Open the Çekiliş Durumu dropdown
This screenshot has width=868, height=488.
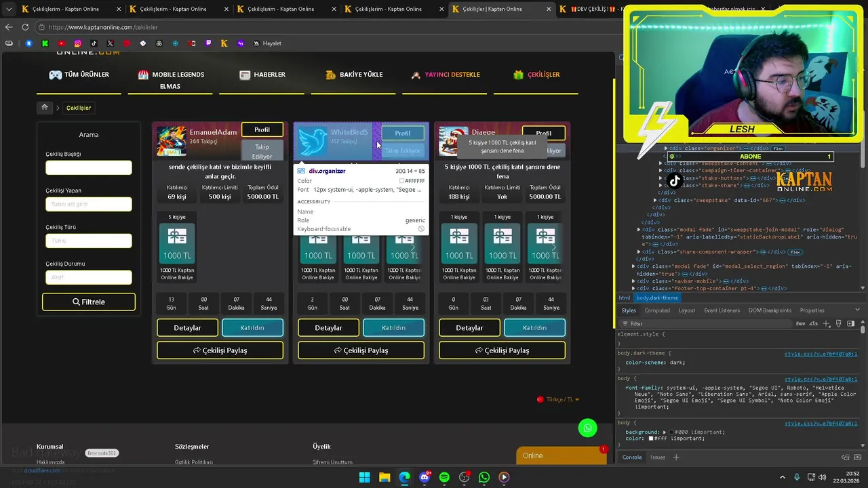[89, 277]
